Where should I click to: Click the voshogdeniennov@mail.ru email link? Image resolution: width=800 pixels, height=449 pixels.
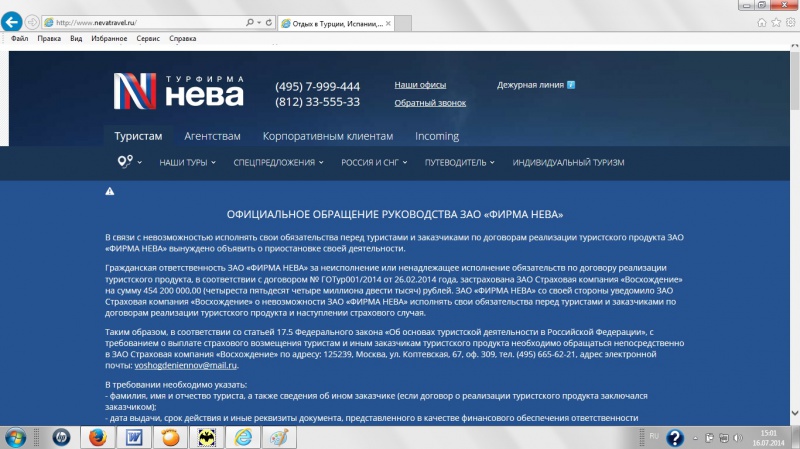(186, 365)
